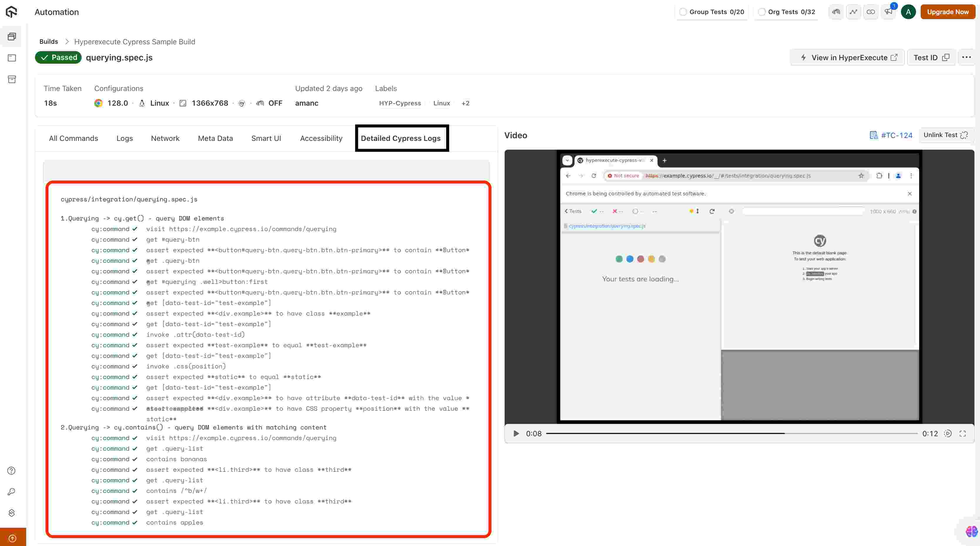Open the help question mark icon
980x546 pixels.
point(11,471)
